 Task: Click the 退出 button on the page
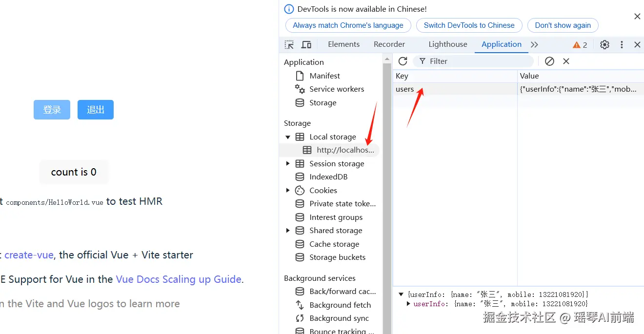pos(96,110)
